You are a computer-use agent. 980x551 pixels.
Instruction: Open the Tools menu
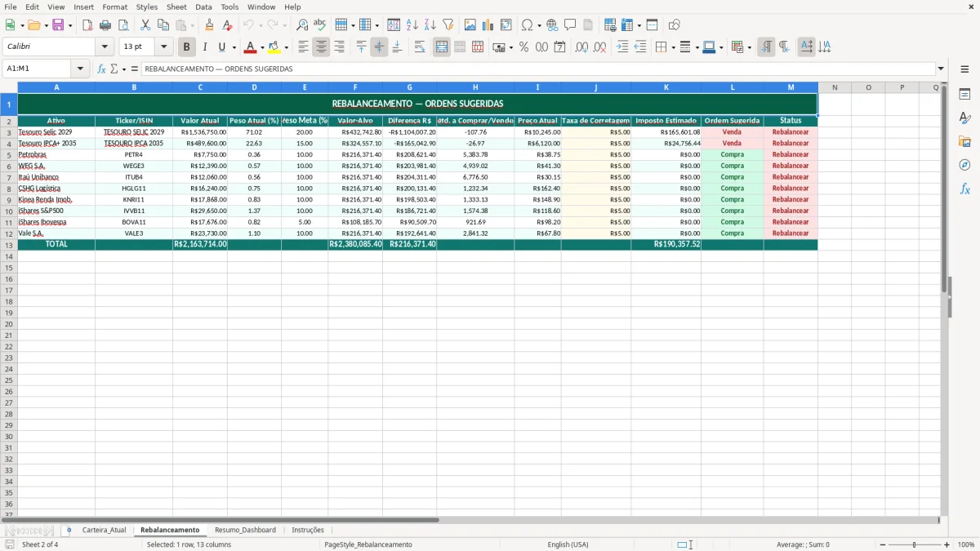pyautogui.click(x=229, y=7)
